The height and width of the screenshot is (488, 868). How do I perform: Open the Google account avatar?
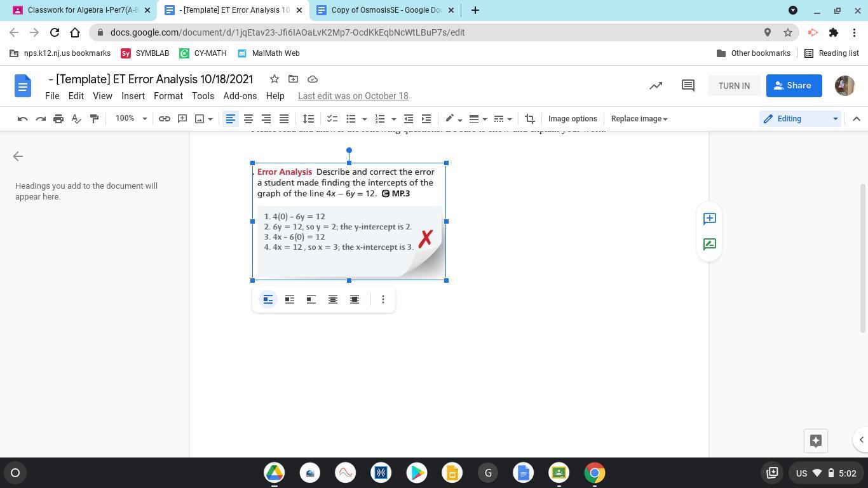point(844,86)
